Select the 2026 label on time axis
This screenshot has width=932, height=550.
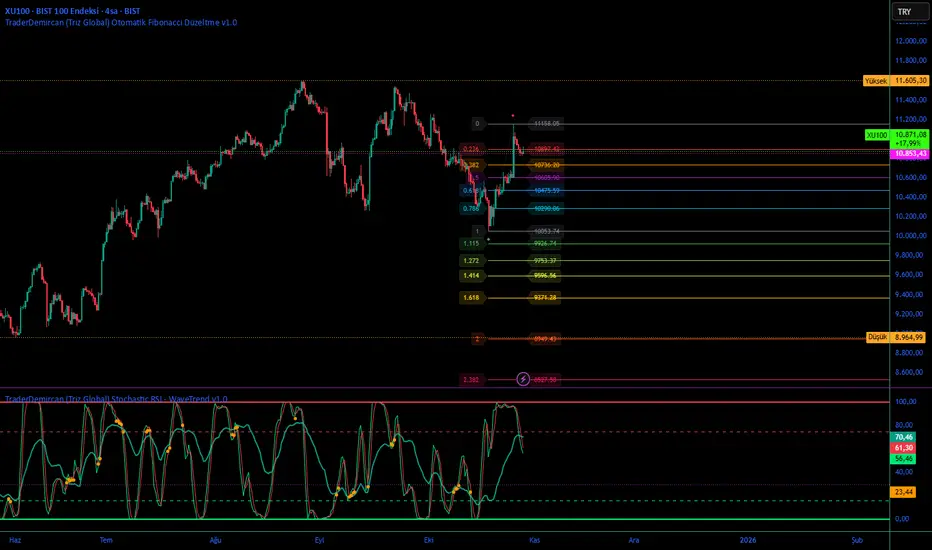(x=748, y=540)
